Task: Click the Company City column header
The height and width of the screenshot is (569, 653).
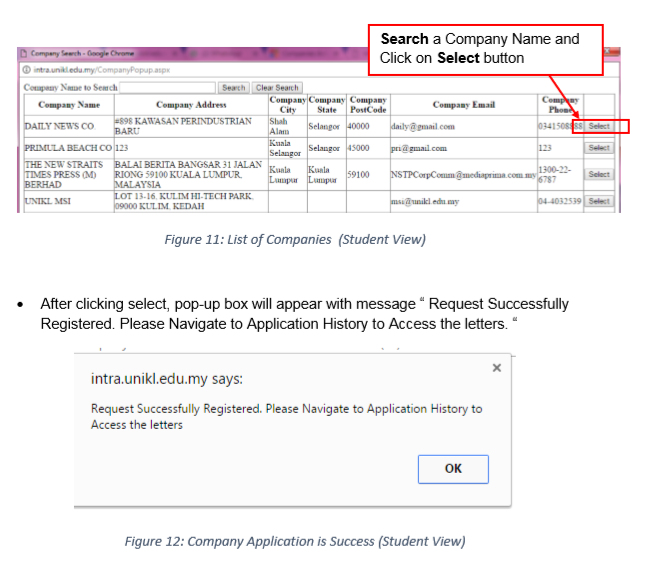Action: click(288, 105)
